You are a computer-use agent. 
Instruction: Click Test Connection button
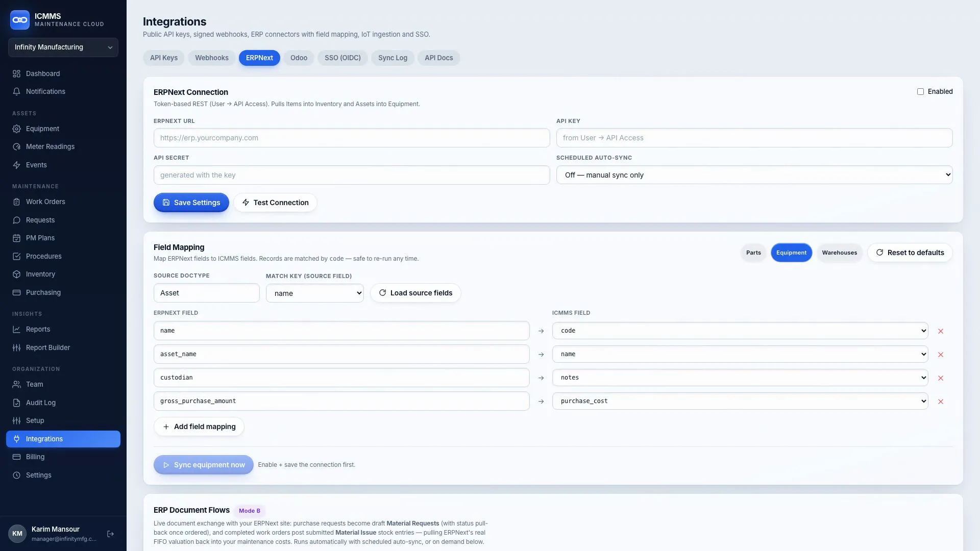pos(275,203)
